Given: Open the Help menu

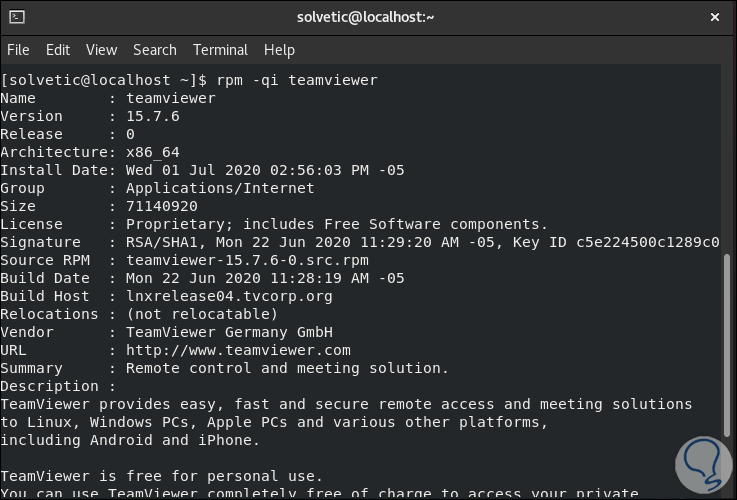Looking at the screenshot, I should click(279, 50).
